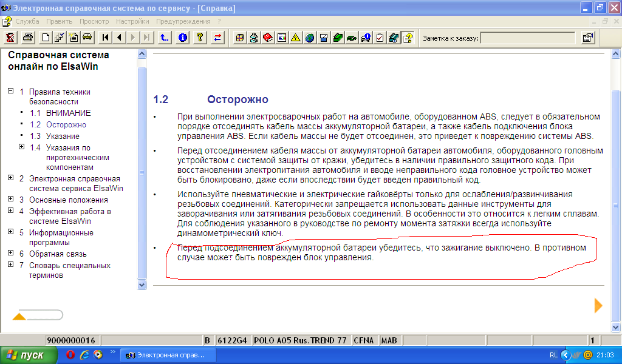The height and width of the screenshot is (364, 622).
Task: Click the globe icon in toolbar
Action: point(310,38)
